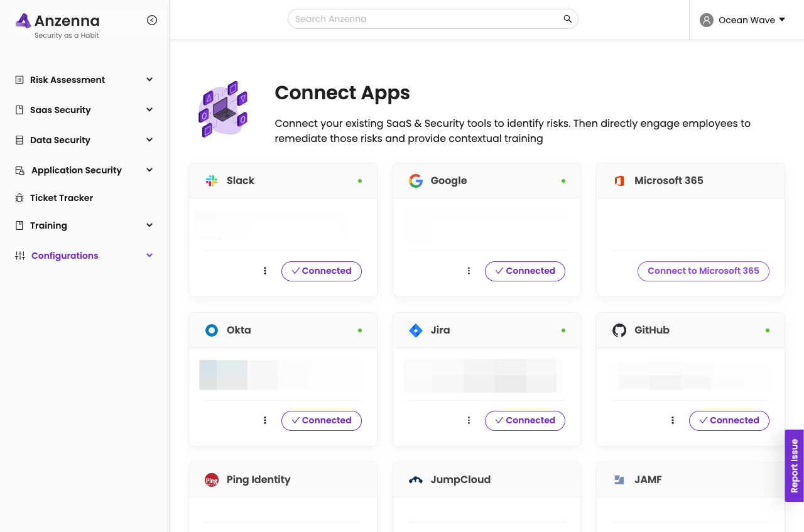Viewport: 804px width, 532px height.
Task: Collapse the Configurations section chevron
Action: 149,256
